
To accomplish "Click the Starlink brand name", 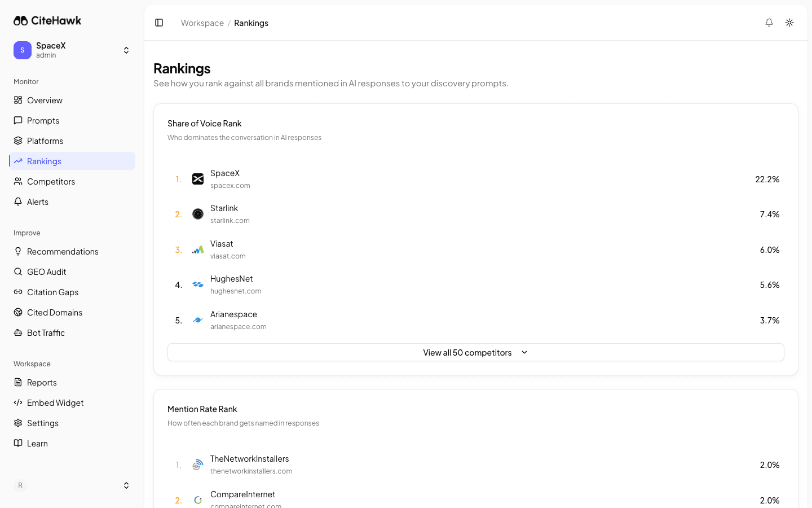I will [x=224, y=208].
